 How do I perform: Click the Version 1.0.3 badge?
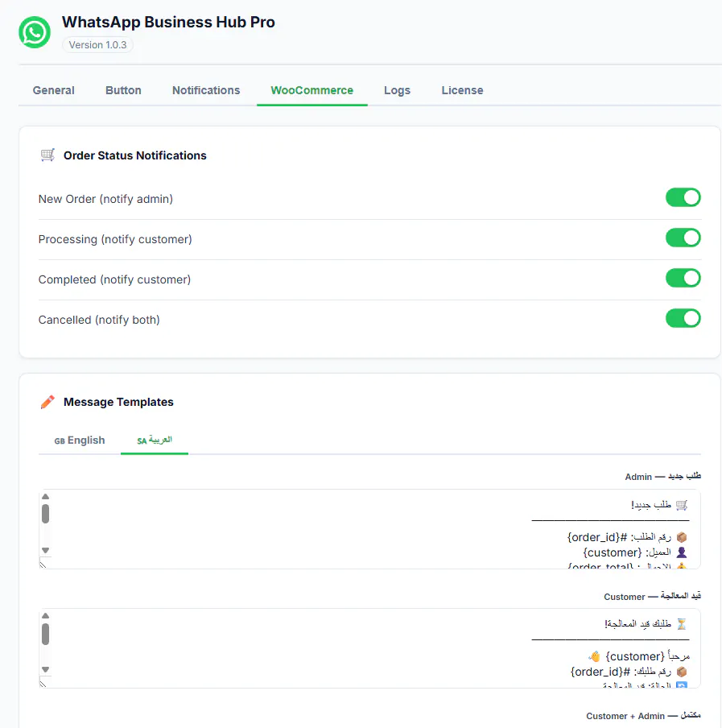97,44
